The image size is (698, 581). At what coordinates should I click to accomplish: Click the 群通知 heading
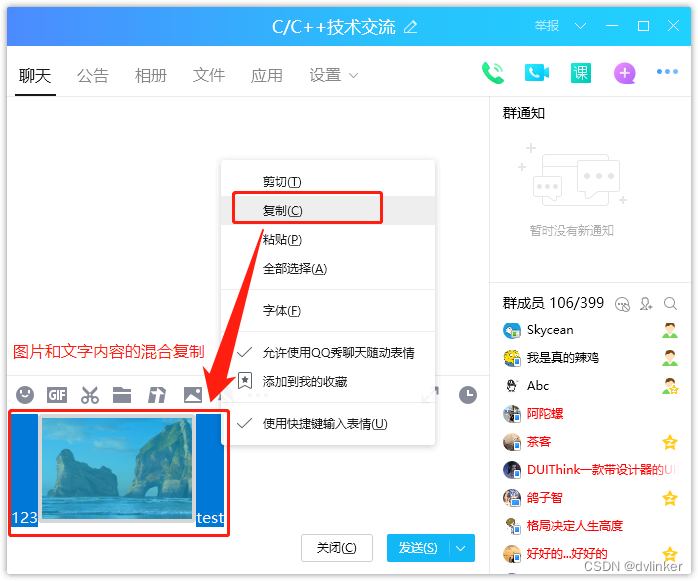[524, 113]
